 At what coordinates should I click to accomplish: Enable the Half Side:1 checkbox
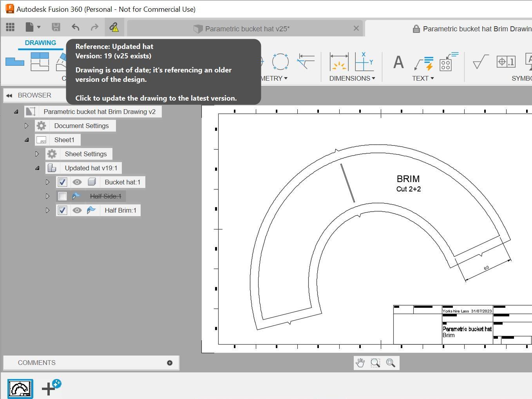[x=62, y=196]
